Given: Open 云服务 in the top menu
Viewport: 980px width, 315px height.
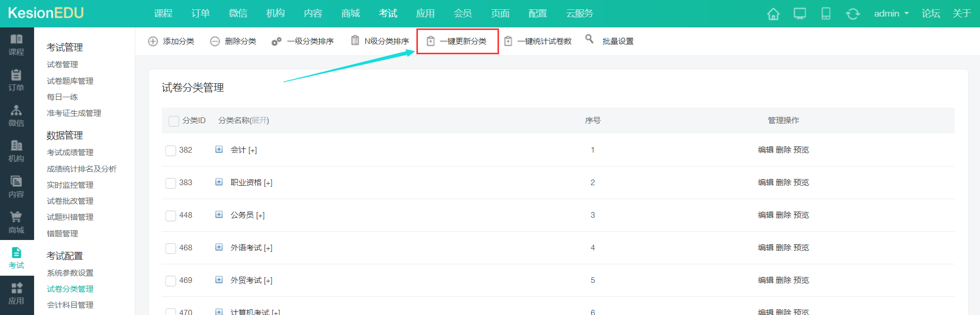Looking at the screenshot, I should [579, 13].
